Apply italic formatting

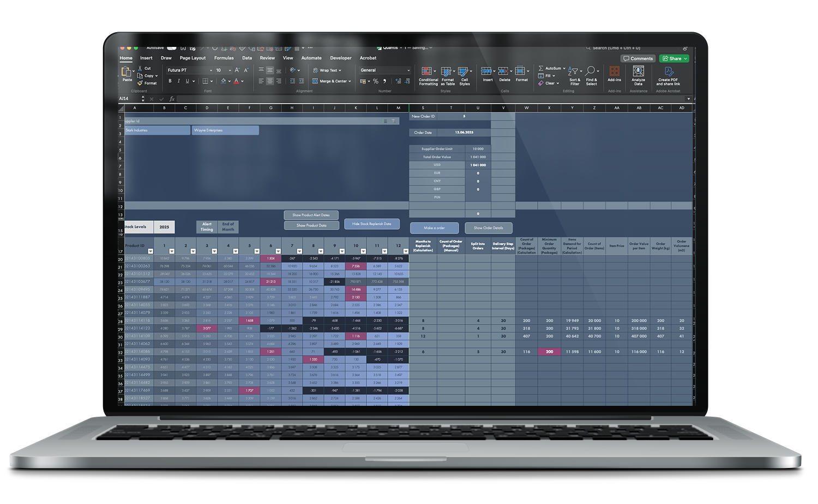coord(178,81)
